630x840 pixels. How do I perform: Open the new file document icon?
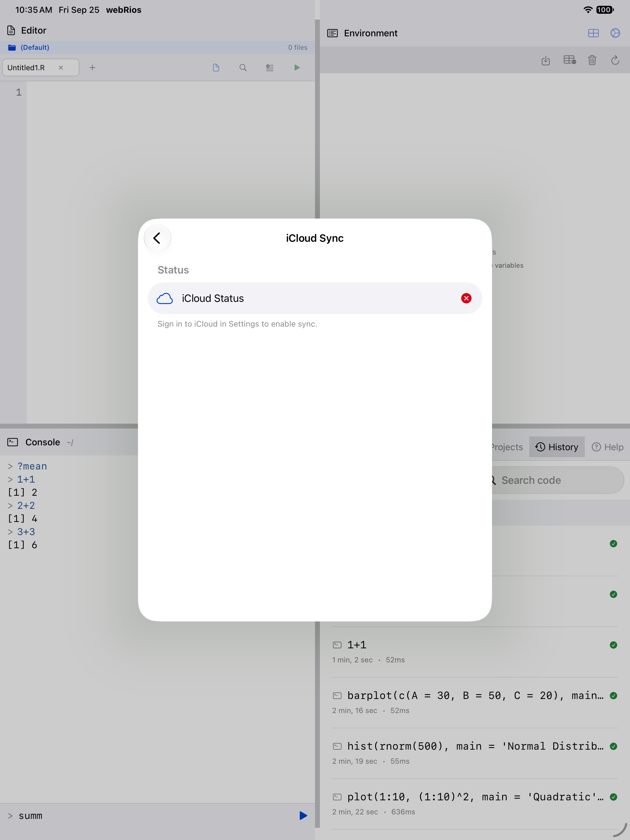[x=216, y=67]
